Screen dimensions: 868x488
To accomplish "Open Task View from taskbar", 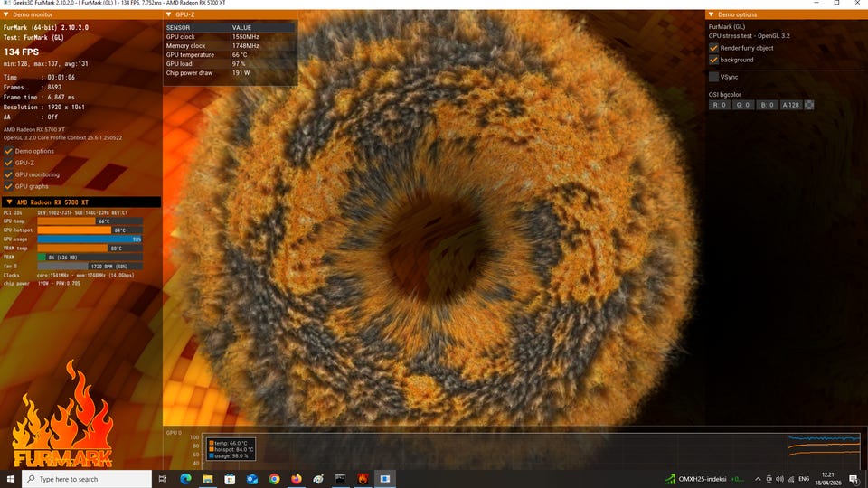I will click(163, 479).
